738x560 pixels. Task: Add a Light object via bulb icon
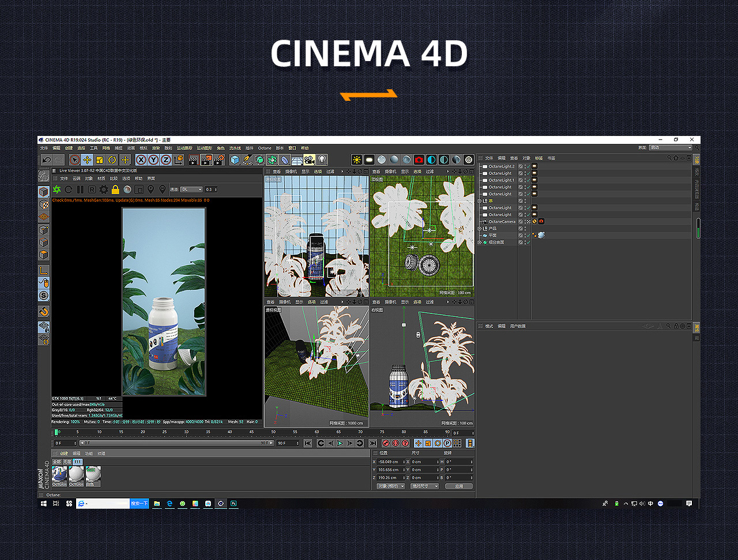tap(322, 160)
